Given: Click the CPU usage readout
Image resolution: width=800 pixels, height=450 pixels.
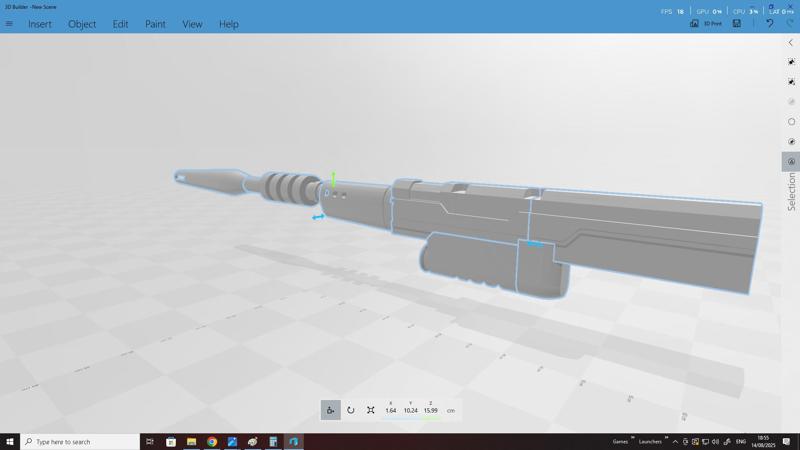Looking at the screenshot, I should [745, 11].
